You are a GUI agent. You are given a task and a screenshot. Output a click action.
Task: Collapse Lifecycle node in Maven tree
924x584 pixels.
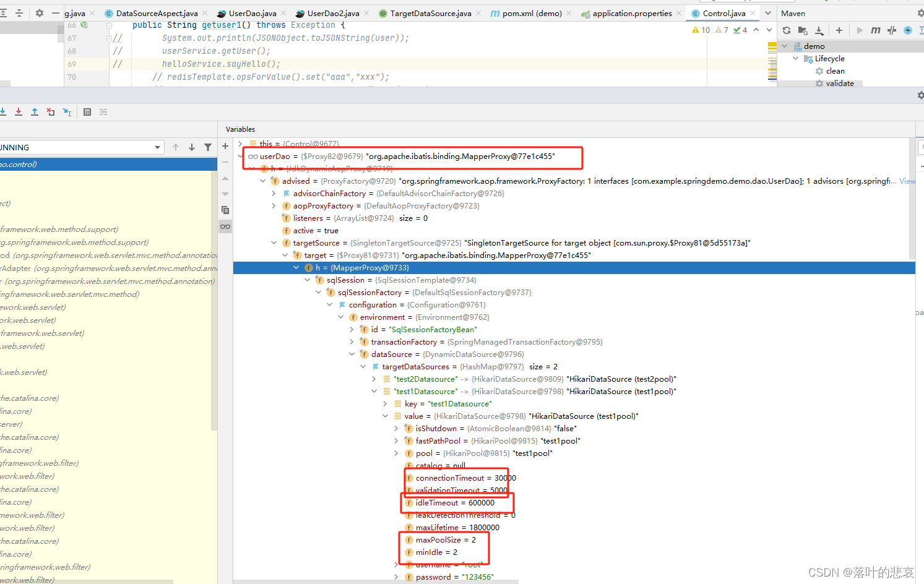(x=796, y=58)
